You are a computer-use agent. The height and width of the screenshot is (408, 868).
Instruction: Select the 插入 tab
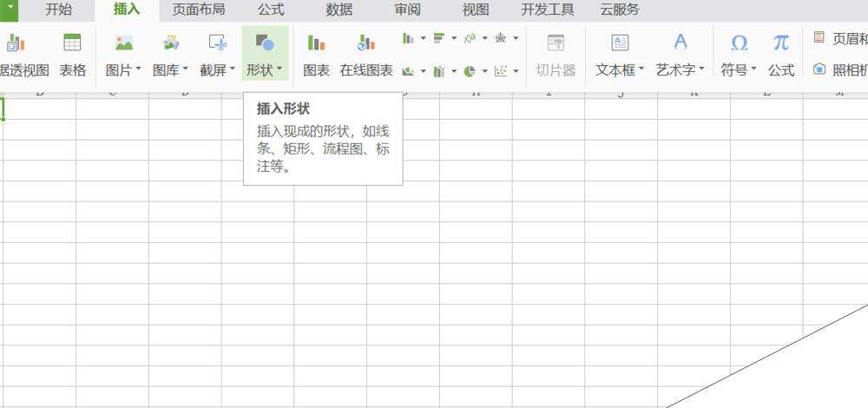127,10
